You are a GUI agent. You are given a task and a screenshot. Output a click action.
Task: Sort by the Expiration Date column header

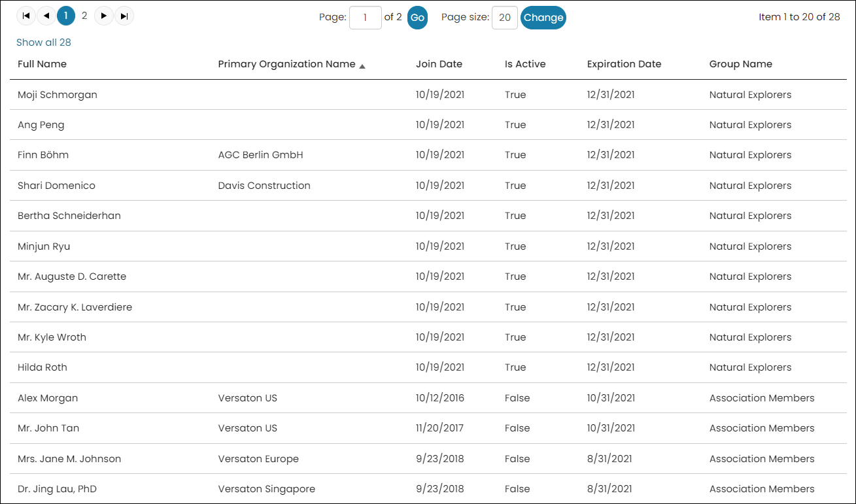(x=624, y=64)
